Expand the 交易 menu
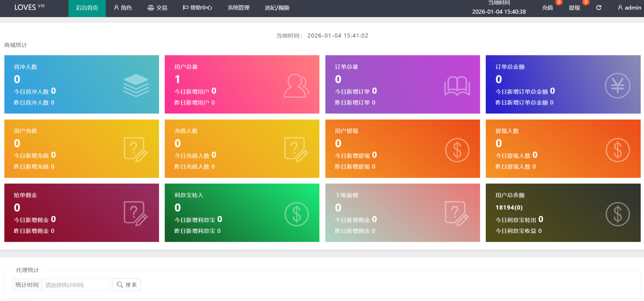Viewport: 644px width, 301px height. [157, 8]
